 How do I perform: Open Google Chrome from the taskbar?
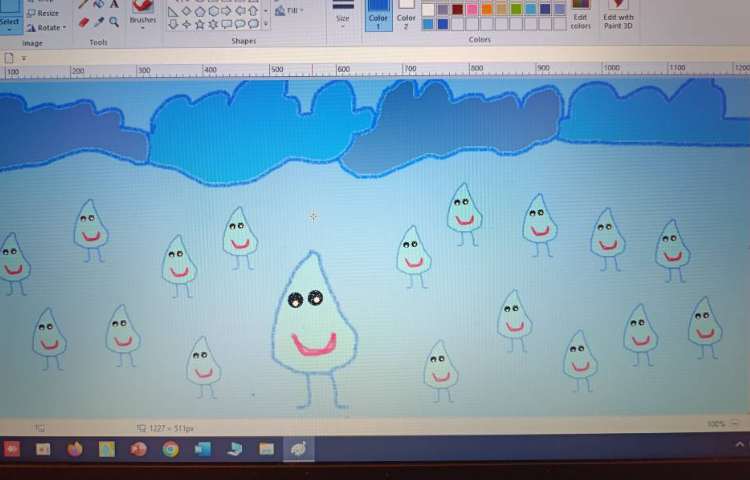coord(171,449)
